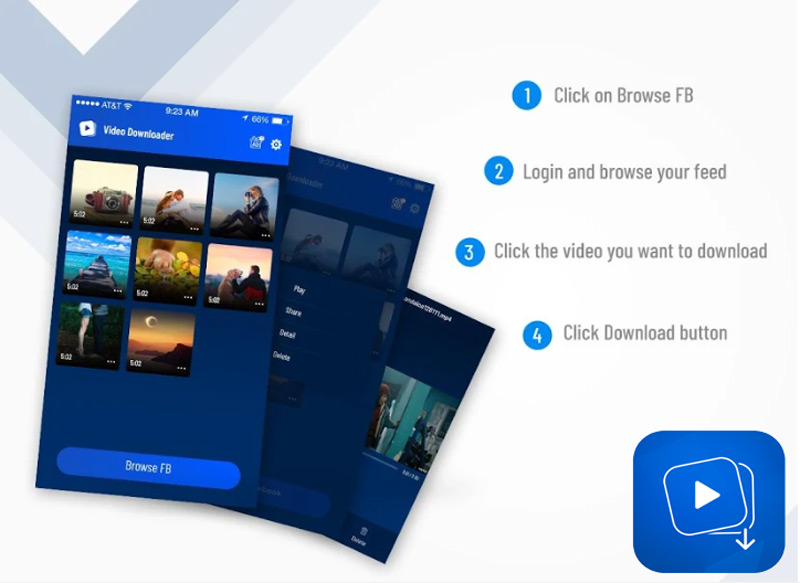
Task: Choose Share in the middle phone menu
Action: pyautogui.click(x=293, y=312)
